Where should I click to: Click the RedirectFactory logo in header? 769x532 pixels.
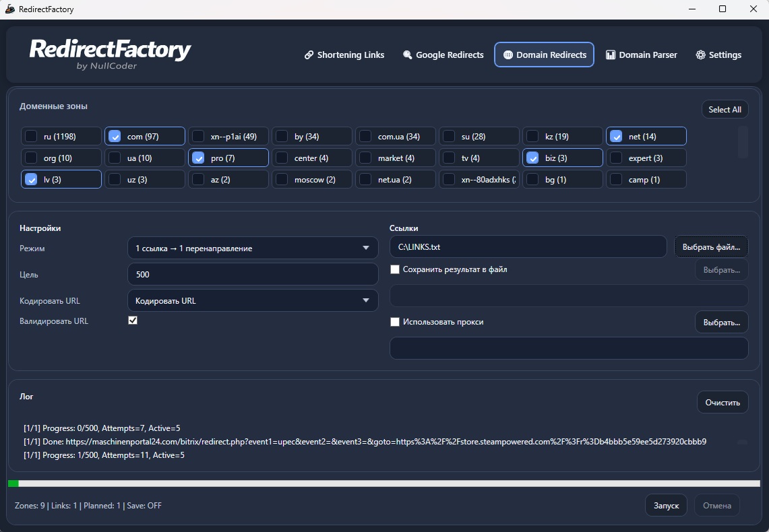tap(110, 53)
